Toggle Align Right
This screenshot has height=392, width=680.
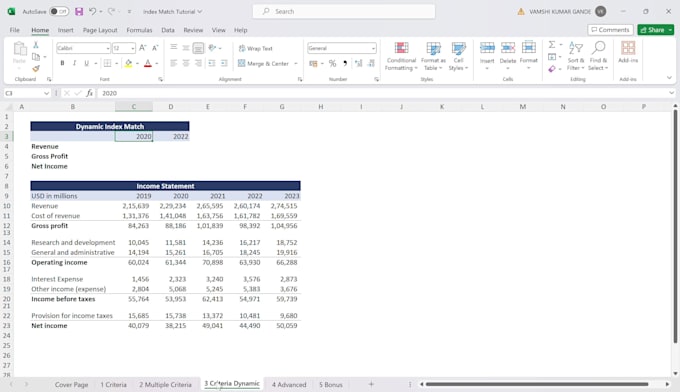198,63
